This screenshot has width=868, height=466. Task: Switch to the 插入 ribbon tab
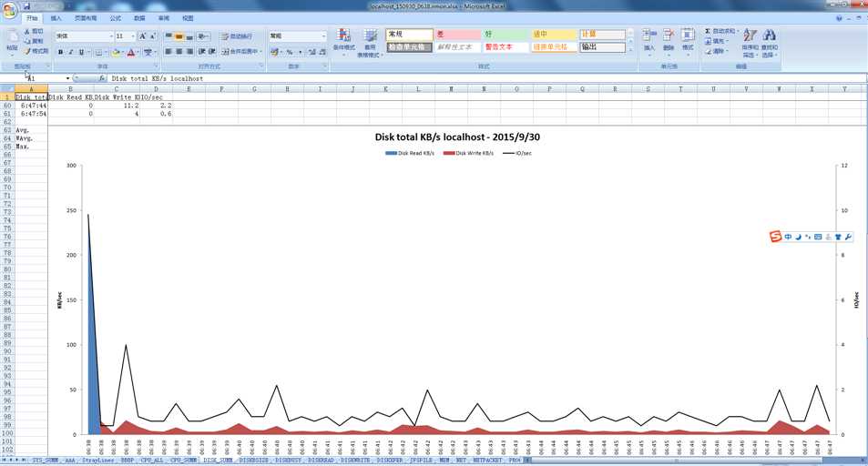(56, 18)
